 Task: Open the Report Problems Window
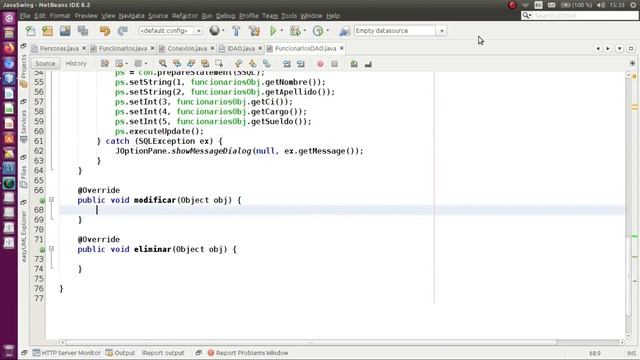[248, 353]
